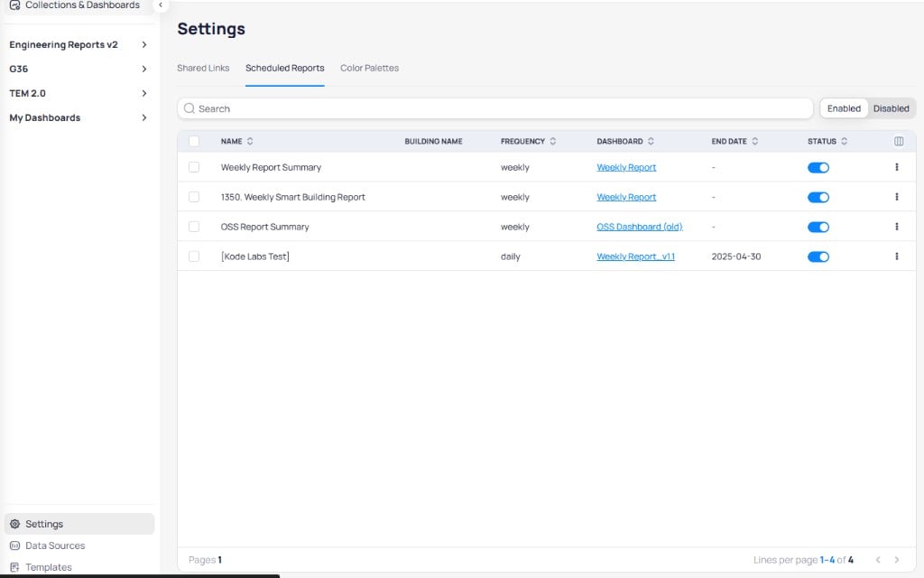Open more options for OSS Report Summary
Viewport: 924px width, 578px height.
[x=897, y=227]
